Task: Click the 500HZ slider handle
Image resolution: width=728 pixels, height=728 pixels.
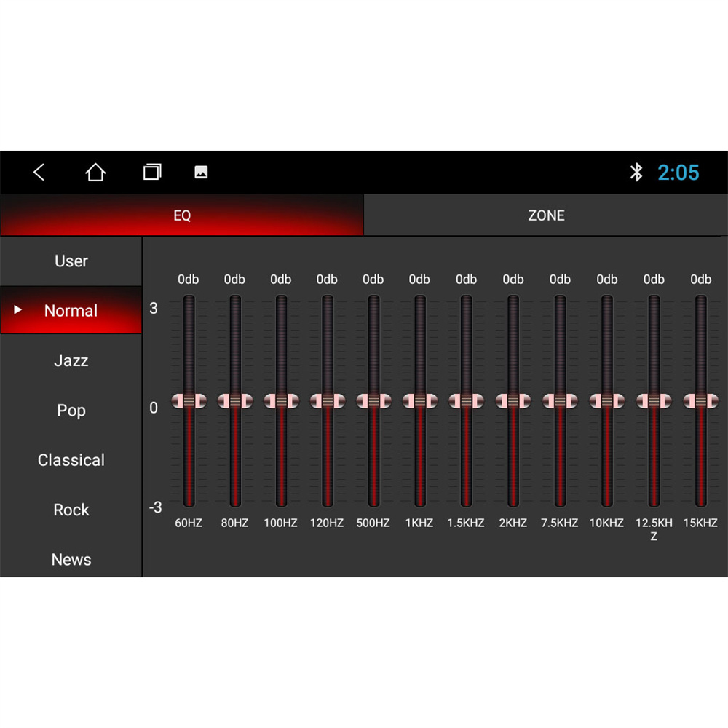Action: point(373,401)
